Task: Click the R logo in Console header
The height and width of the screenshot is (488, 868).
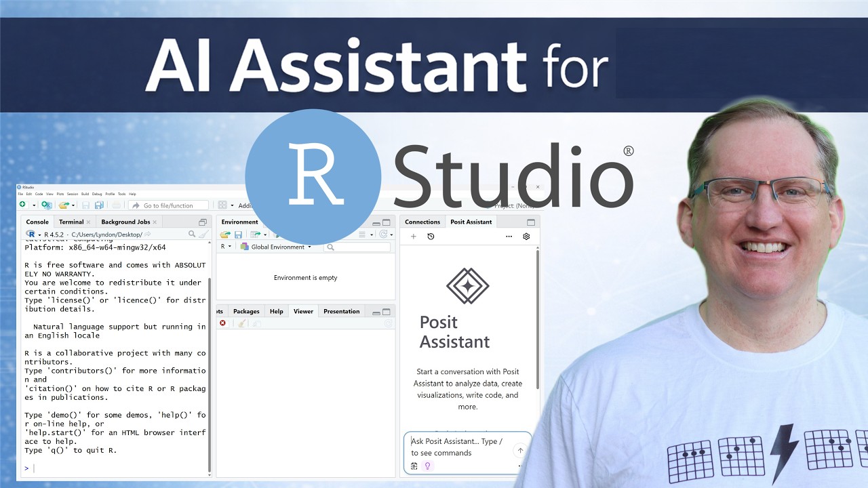Action: pos(31,234)
